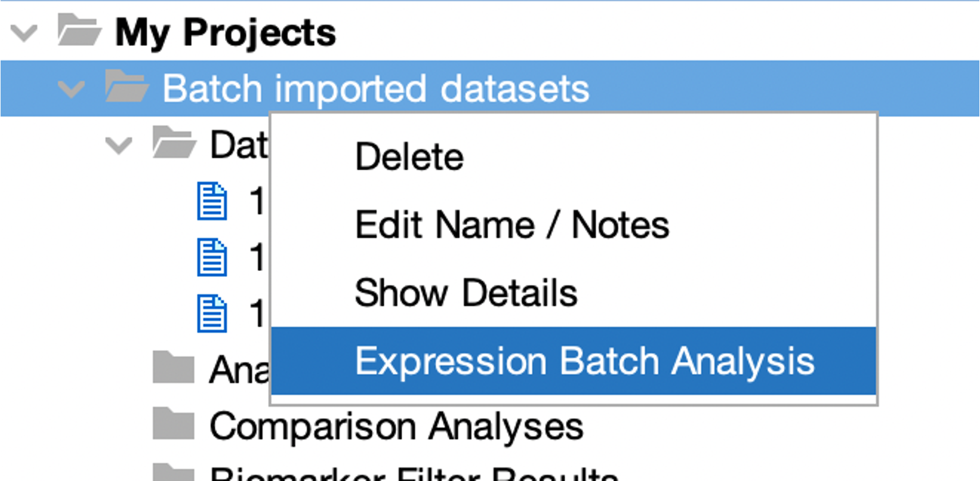
Task: Open the Comparison Analyses tree item
Action: [396, 426]
